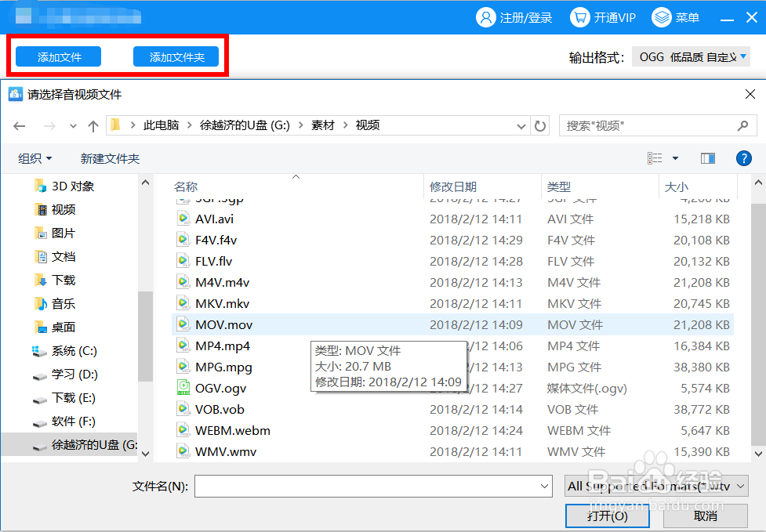Expand chevron after 此电脑 in path
The width and height of the screenshot is (766, 532).
point(190,125)
